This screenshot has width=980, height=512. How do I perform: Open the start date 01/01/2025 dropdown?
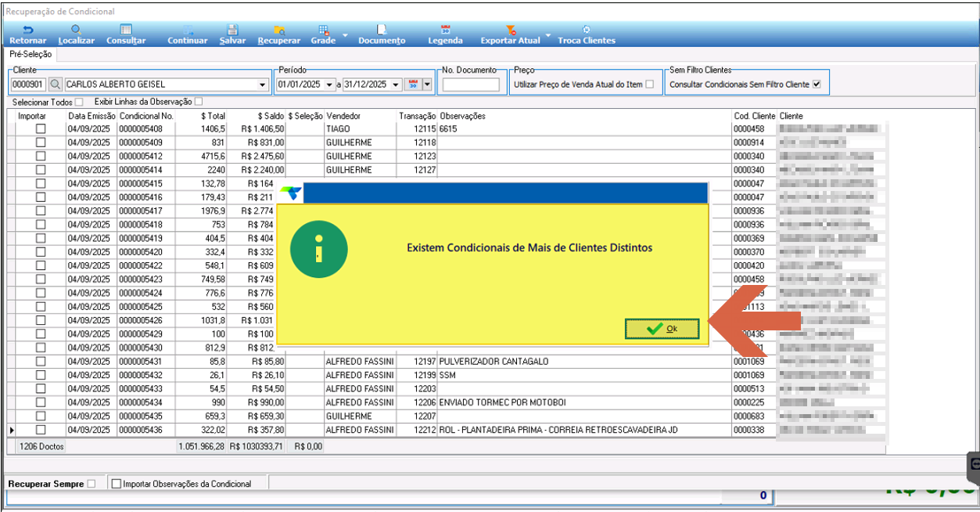tap(329, 85)
